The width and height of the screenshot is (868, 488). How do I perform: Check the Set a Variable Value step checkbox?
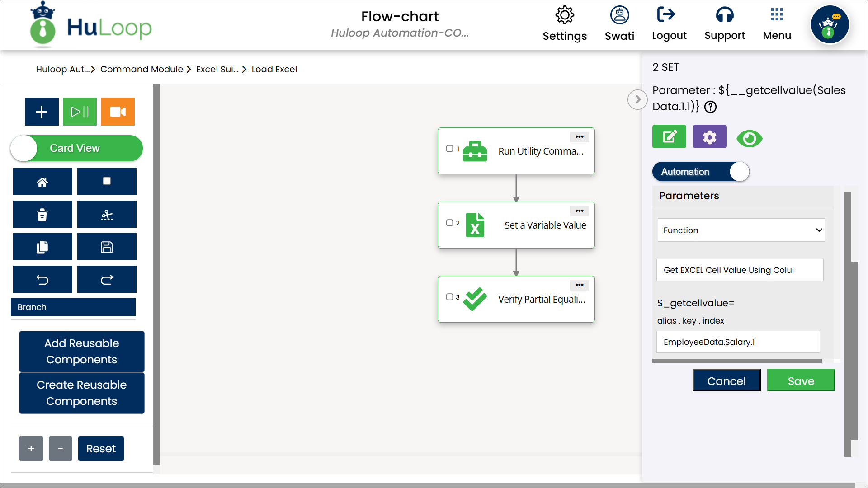pos(449,223)
